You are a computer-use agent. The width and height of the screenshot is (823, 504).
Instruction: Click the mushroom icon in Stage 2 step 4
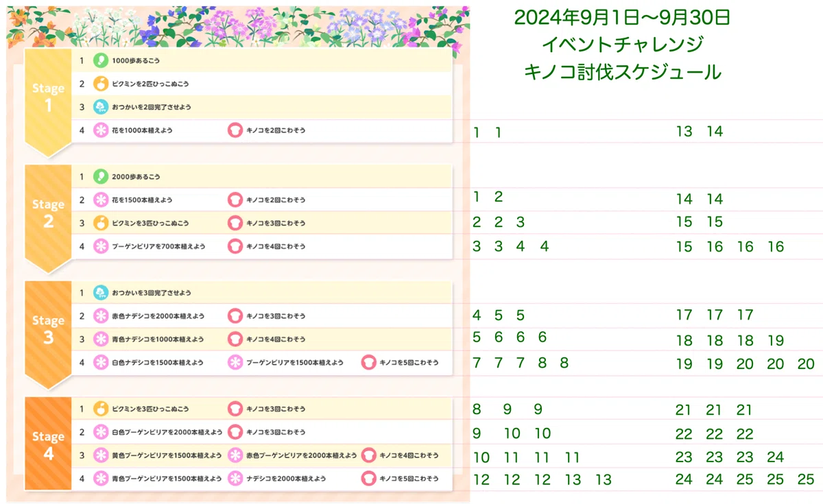(x=235, y=246)
